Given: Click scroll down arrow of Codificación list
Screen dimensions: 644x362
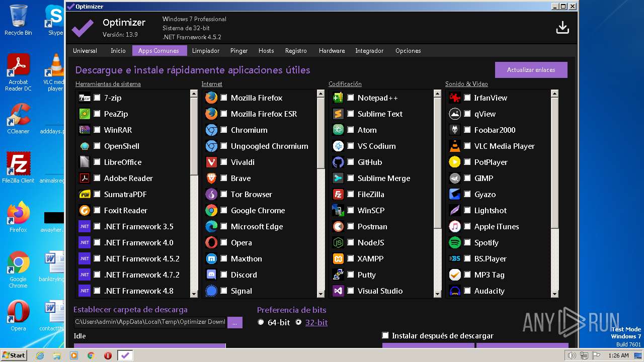Looking at the screenshot, I should (438, 294).
